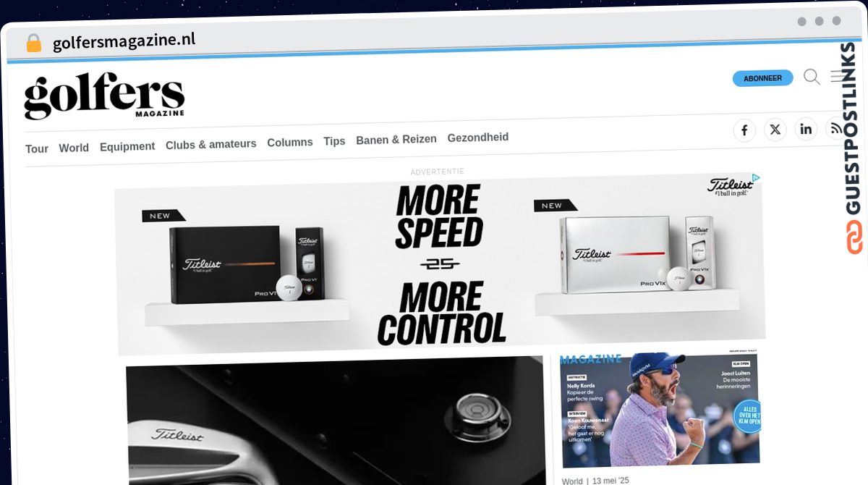Open the LinkedIn profile icon
The image size is (868, 485).
pyautogui.click(x=806, y=129)
